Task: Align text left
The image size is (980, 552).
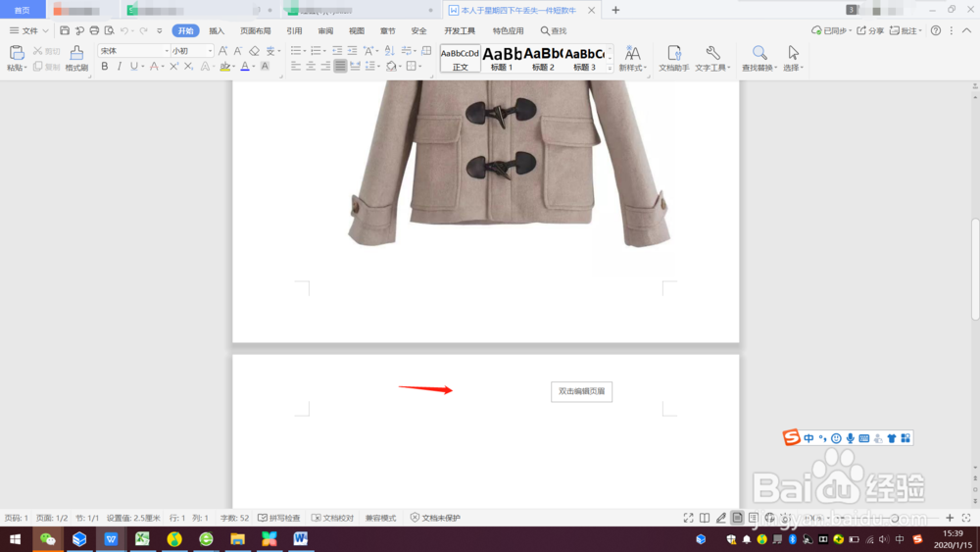Action: (296, 67)
